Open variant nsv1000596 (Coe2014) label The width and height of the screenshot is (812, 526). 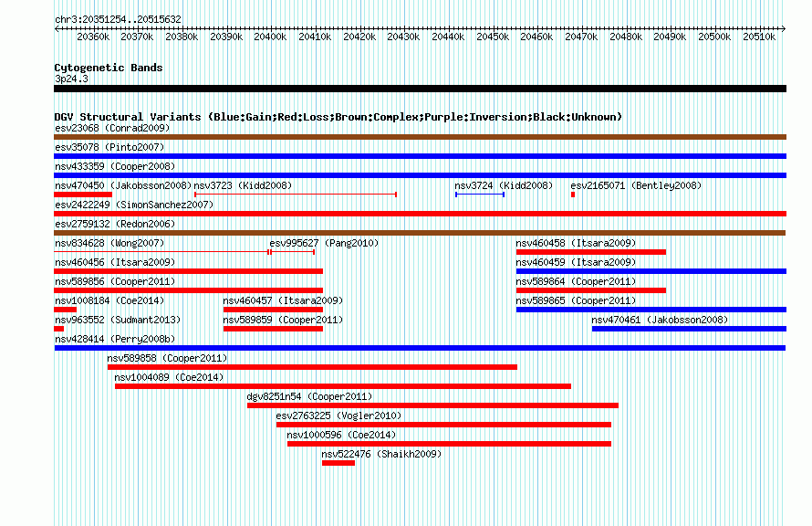click(342, 435)
